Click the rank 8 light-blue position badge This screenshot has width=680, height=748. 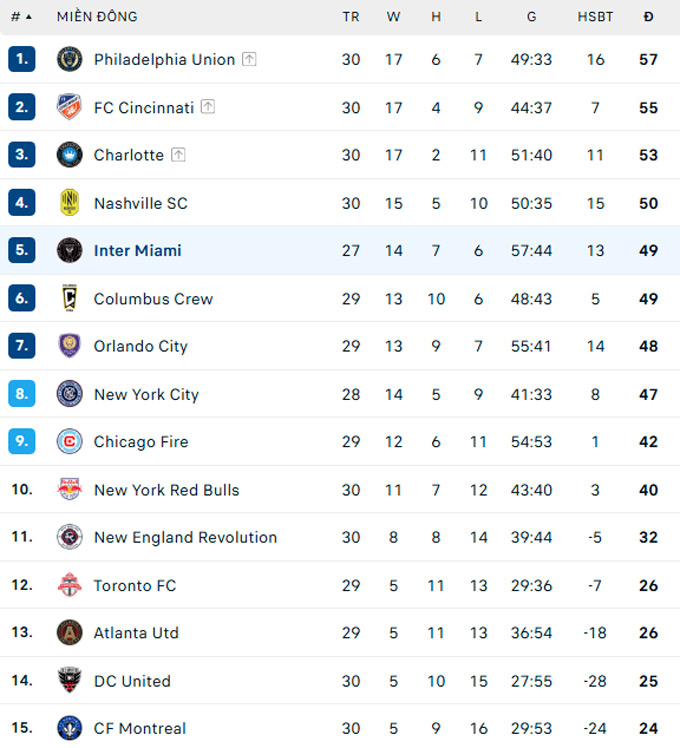coord(22,394)
